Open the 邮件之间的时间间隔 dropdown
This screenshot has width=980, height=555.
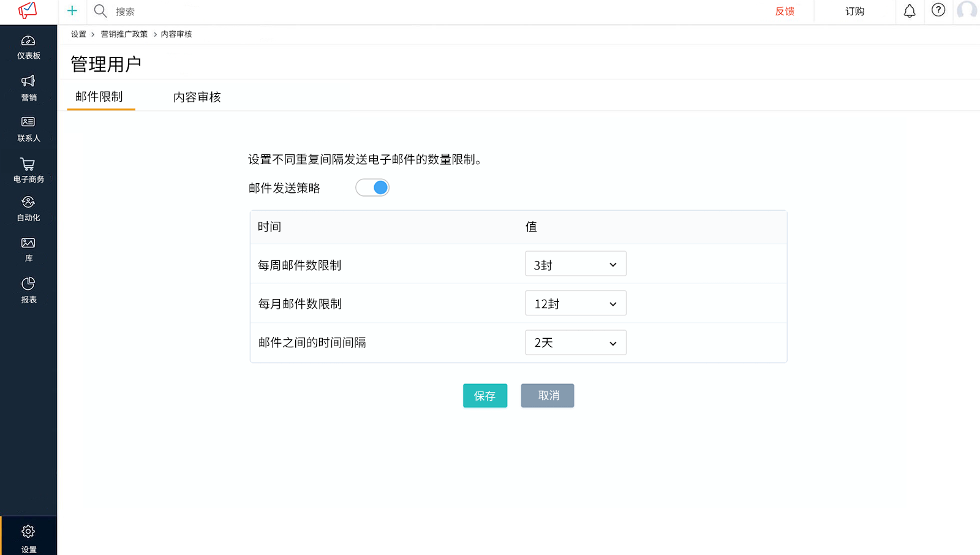tap(575, 342)
